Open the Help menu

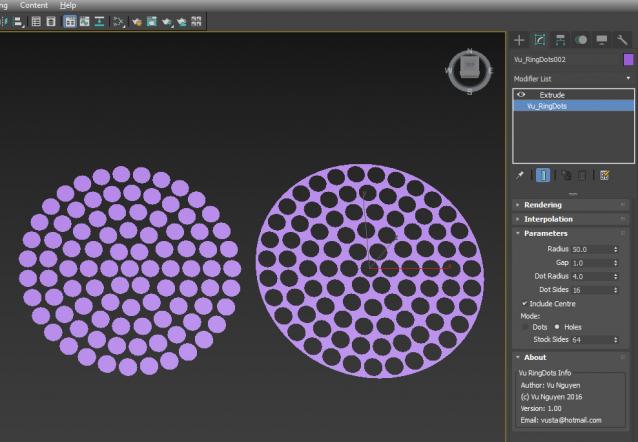pyautogui.click(x=67, y=5)
